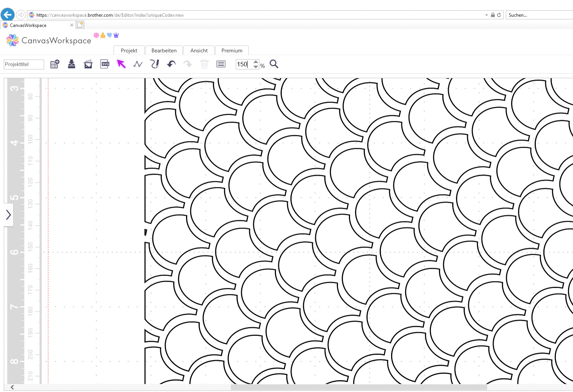
Task: Open the Projekt menu tab
Action: point(129,51)
